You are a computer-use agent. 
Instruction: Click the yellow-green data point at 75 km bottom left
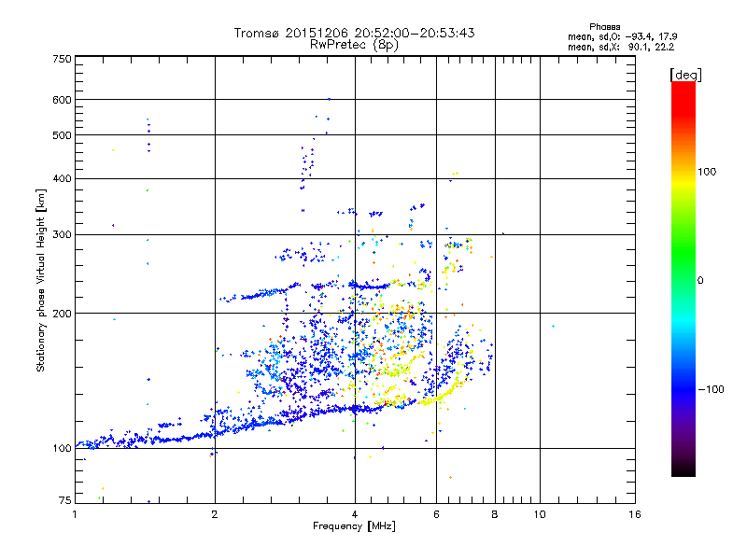coord(99,498)
